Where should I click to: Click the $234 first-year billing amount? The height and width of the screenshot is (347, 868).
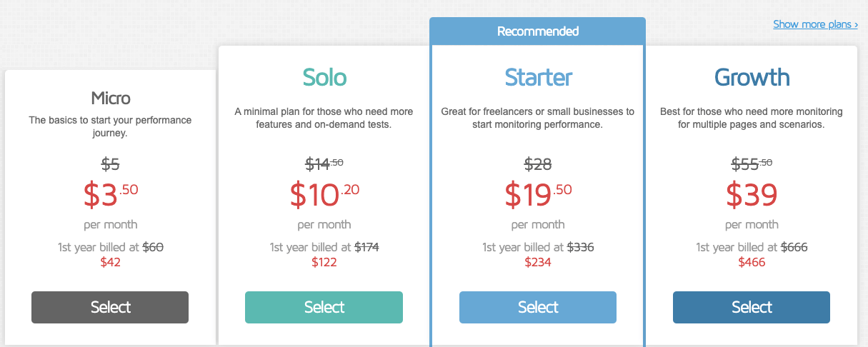pos(537,262)
